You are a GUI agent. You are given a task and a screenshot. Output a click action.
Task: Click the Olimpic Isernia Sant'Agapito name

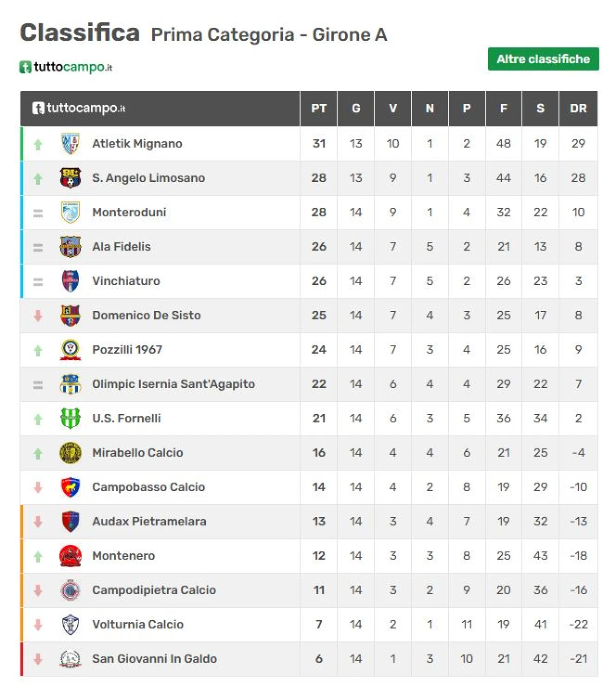(173, 384)
